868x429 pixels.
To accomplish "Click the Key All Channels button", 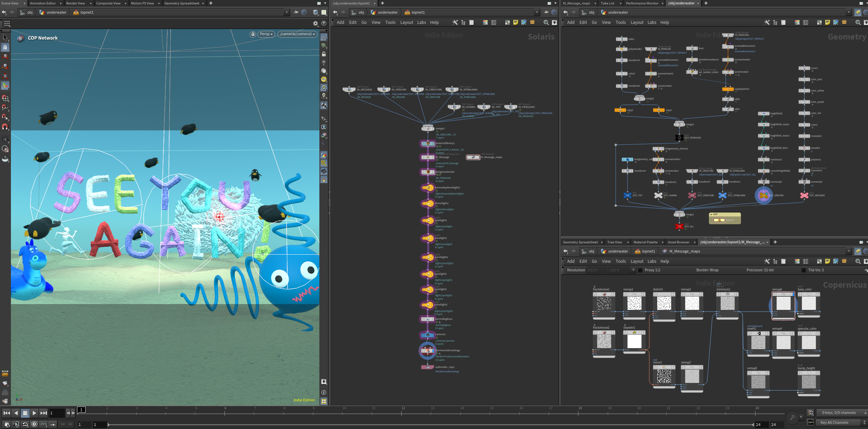I will coord(834,423).
